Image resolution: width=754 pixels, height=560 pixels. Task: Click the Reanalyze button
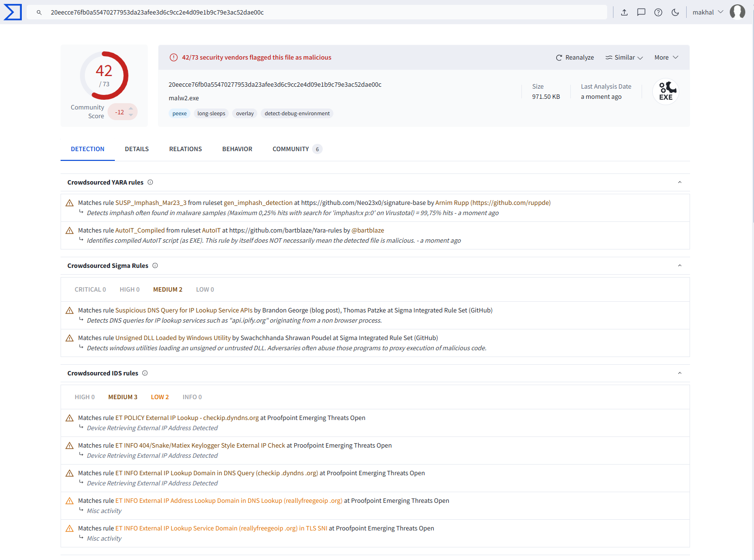[575, 57]
